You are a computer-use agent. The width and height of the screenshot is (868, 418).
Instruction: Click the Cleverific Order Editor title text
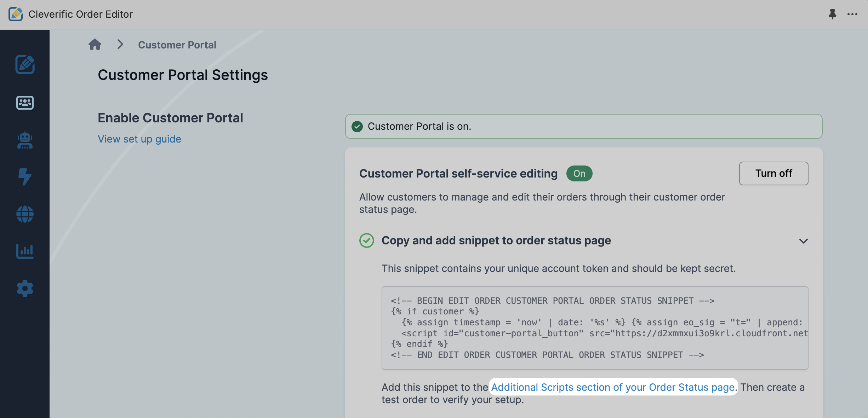(x=80, y=14)
